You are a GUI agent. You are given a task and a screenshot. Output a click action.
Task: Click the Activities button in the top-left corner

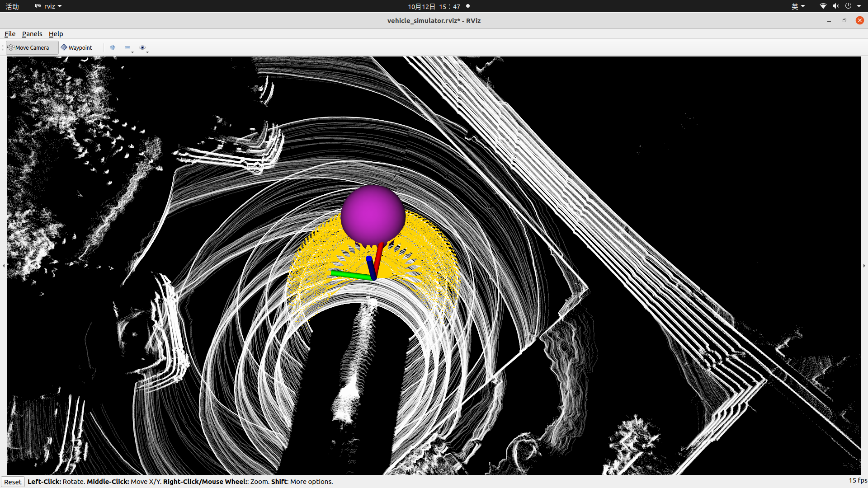point(12,6)
